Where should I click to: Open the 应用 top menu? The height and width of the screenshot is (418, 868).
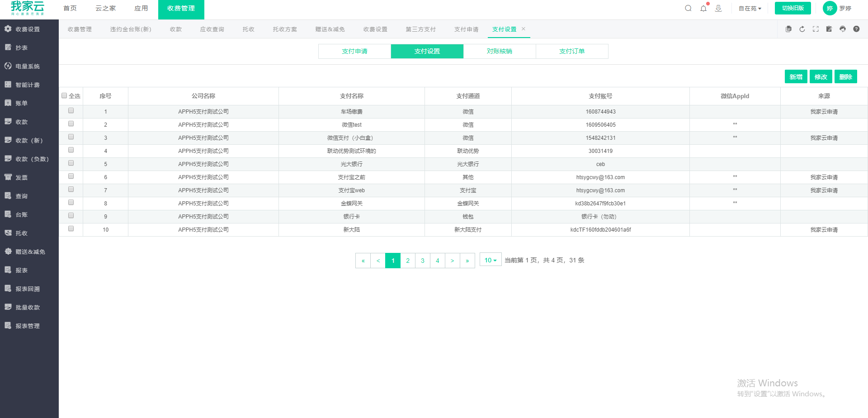pyautogui.click(x=141, y=8)
